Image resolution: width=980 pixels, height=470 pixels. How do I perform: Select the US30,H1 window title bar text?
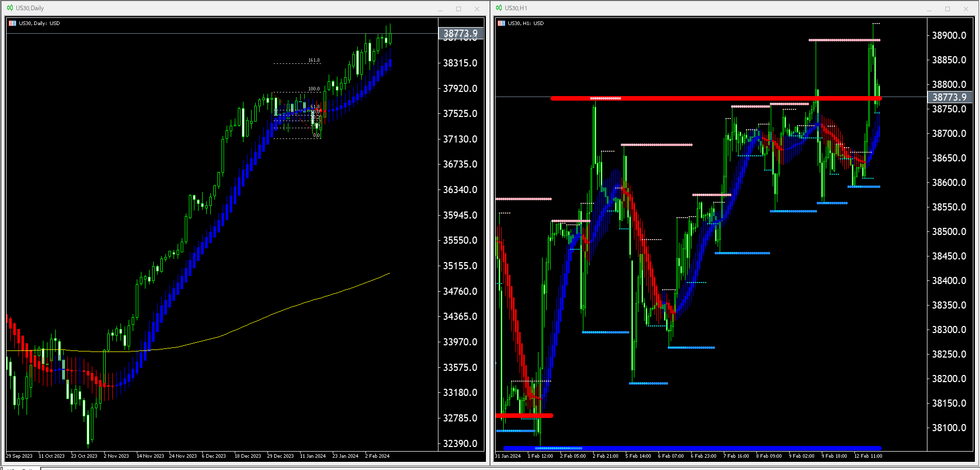tap(516, 8)
